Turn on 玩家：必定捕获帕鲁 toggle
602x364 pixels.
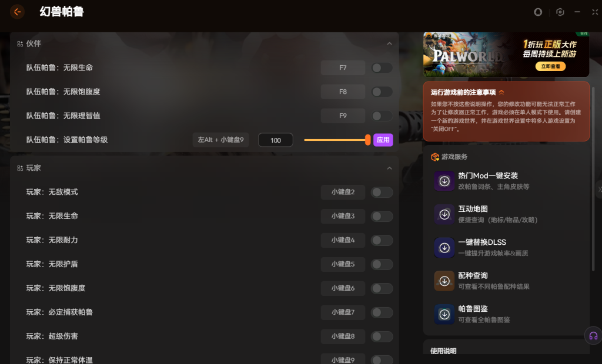(382, 312)
